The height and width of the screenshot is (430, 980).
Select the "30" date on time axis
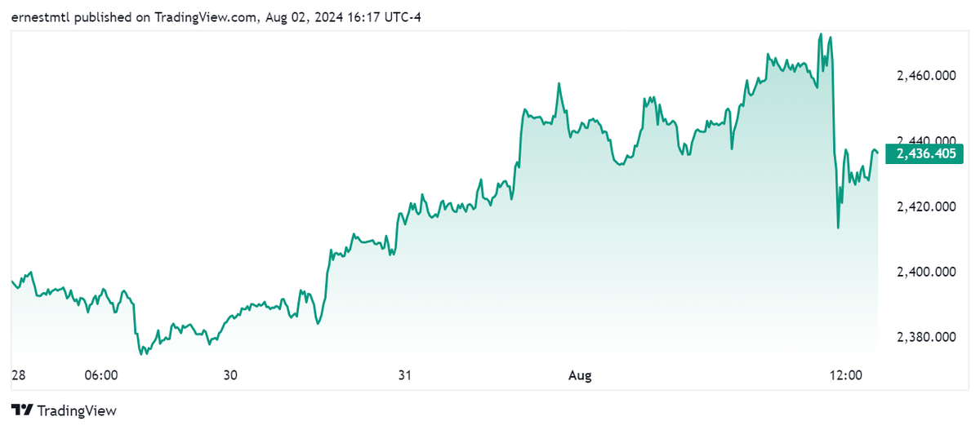pos(231,375)
